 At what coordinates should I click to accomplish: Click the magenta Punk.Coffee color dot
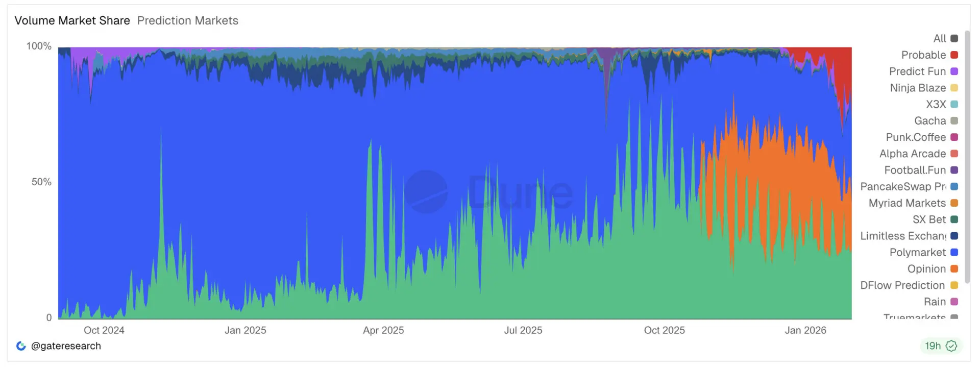954,137
